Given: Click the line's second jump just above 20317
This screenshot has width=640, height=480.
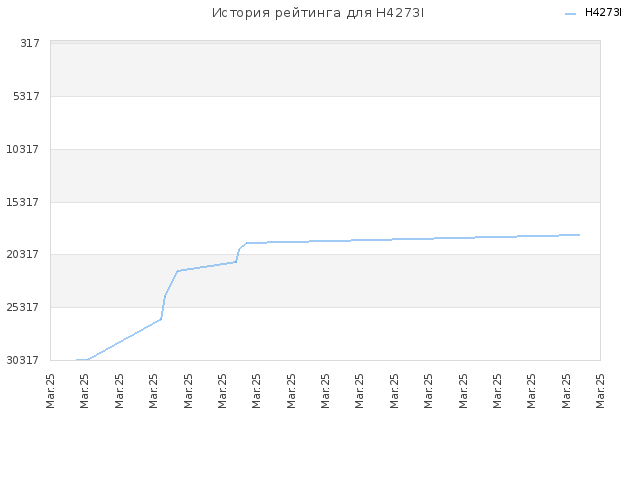Looking at the screenshot, I should [238, 255].
